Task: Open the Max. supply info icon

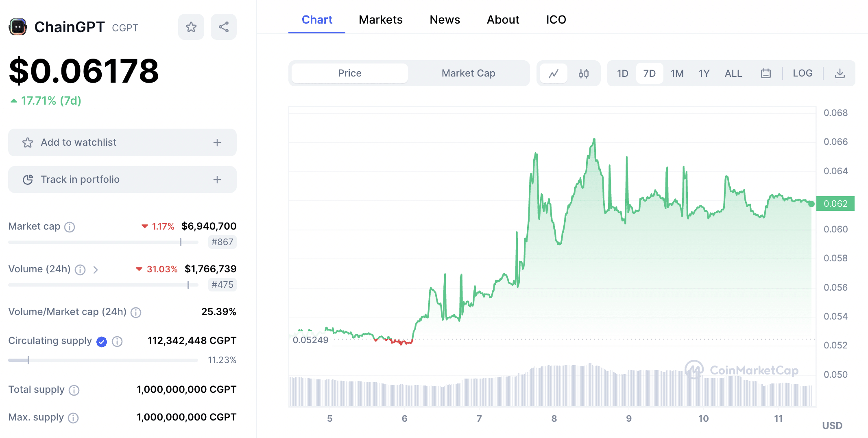Action: 73,418
